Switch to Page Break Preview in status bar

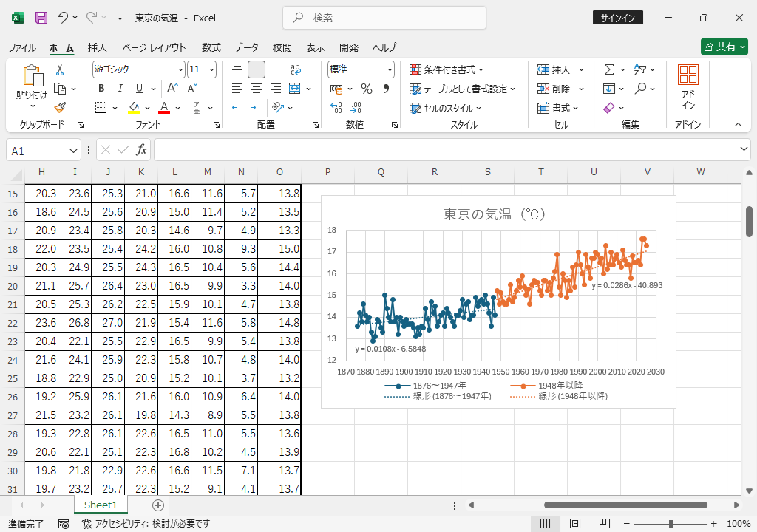[x=604, y=524]
